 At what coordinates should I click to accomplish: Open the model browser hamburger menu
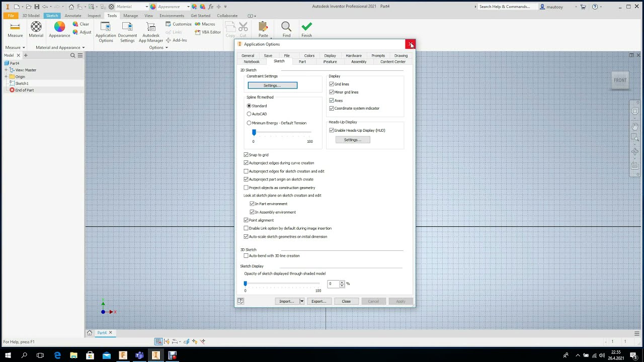coord(80,55)
